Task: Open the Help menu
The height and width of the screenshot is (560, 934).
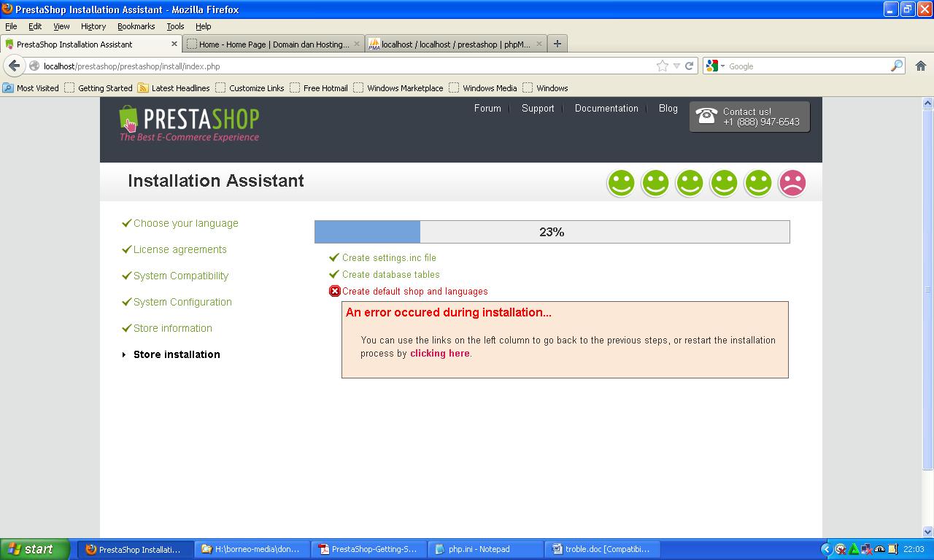Action: click(x=204, y=26)
